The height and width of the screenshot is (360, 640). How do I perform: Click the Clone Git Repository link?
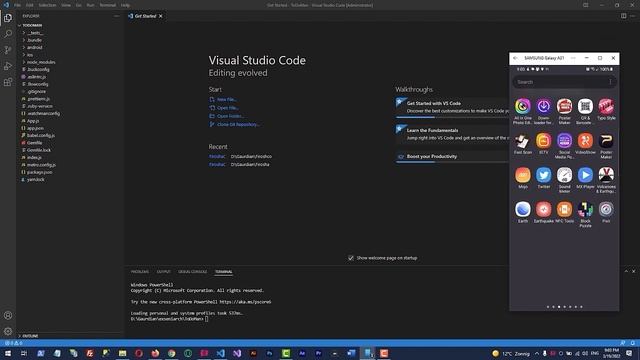[238, 124]
